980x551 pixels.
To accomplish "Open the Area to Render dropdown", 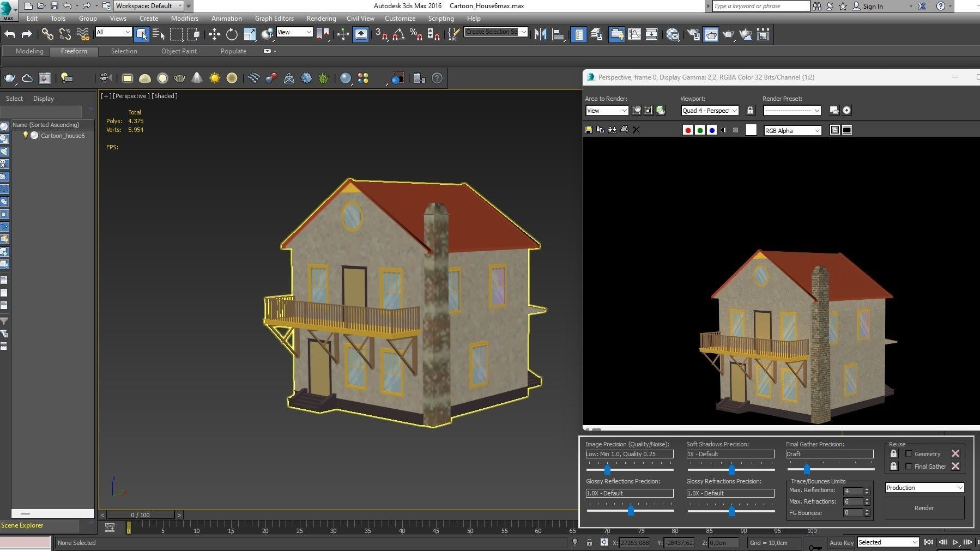I will coord(607,111).
